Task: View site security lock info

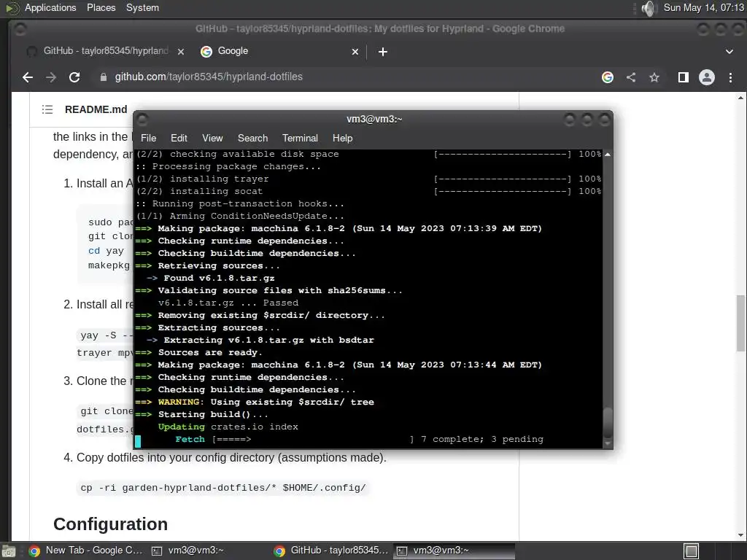Action: pyautogui.click(x=104, y=77)
